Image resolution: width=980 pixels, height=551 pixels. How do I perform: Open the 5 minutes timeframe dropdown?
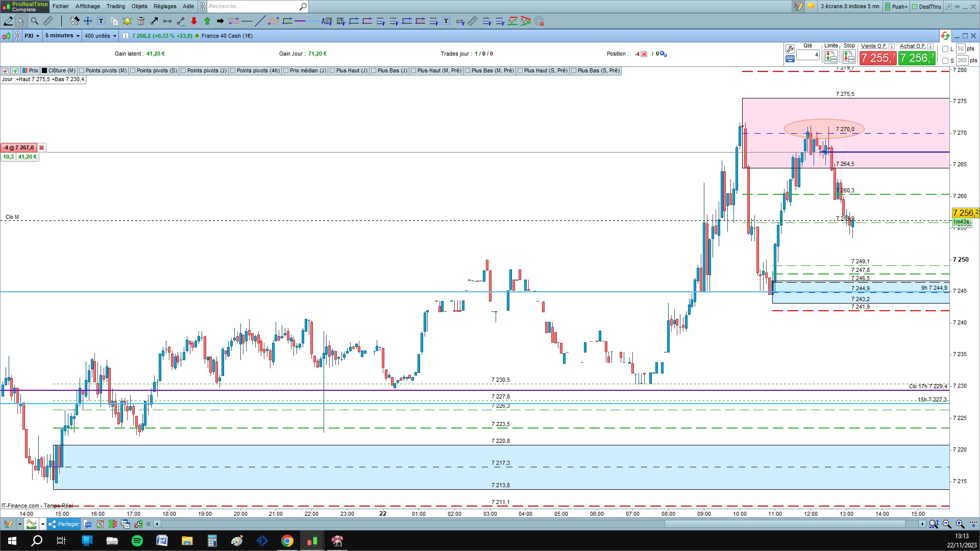pyautogui.click(x=62, y=36)
